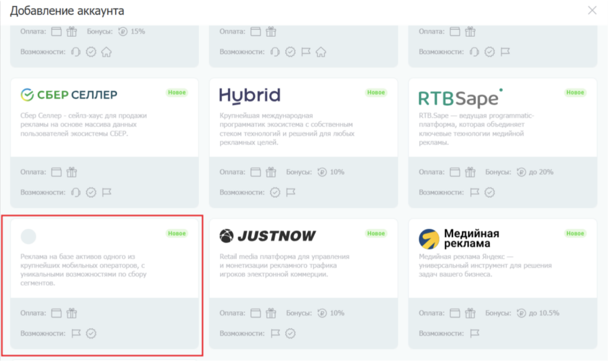
Task: Select the Медийная реклама Яндекс logo
Action: click(x=459, y=238)
